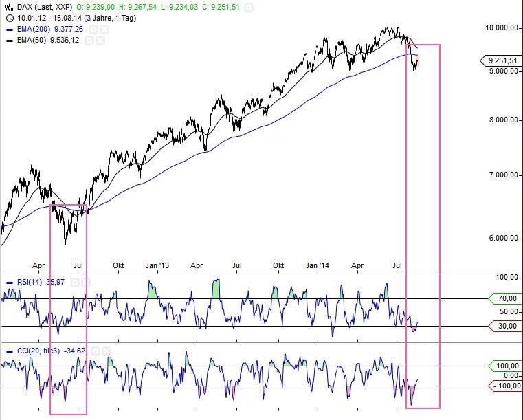Click the date range 10.01.12 - 15.08.14 text
Viewport: 523px width, 420px height.
77,18
